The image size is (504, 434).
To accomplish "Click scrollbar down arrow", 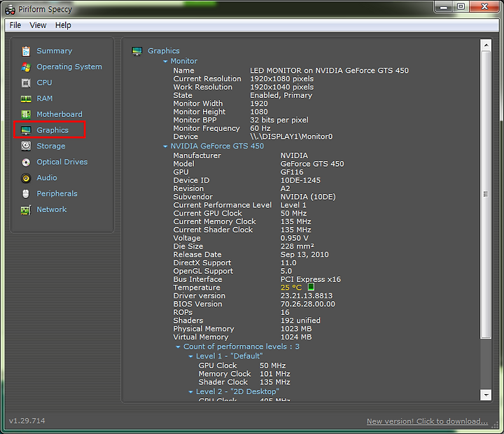I will [486, 395].
